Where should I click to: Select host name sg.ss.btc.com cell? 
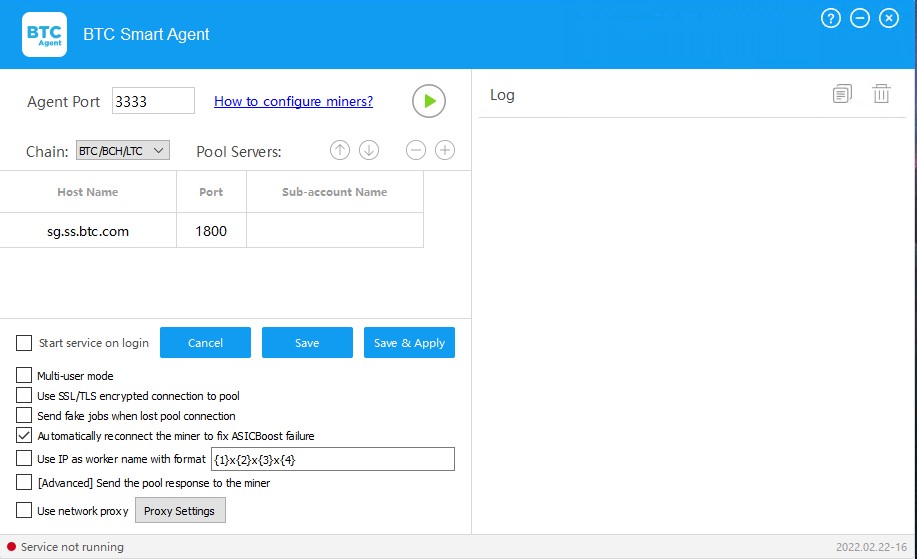click(x=88, y=230)
